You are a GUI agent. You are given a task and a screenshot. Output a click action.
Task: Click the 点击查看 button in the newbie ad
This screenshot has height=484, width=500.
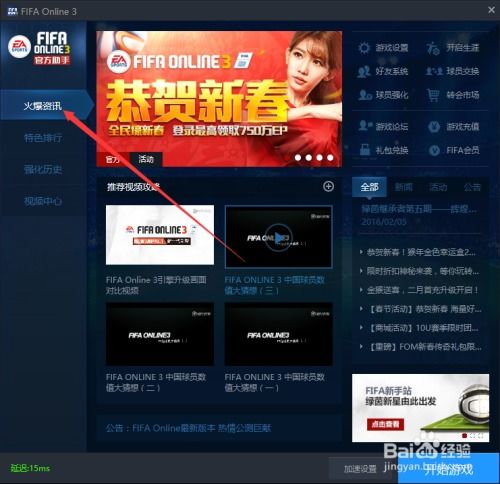tap(385, 424)
